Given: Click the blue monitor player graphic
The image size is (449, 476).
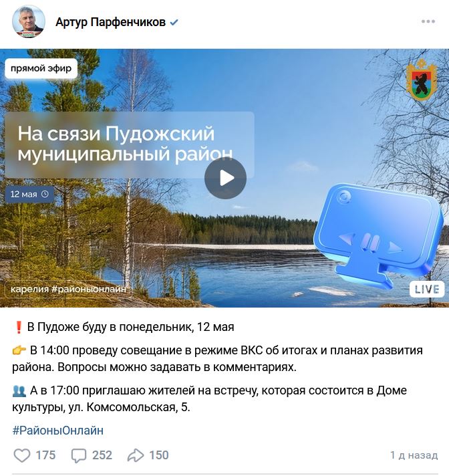Looking at the screenshot, I should [x=377, y=234].
